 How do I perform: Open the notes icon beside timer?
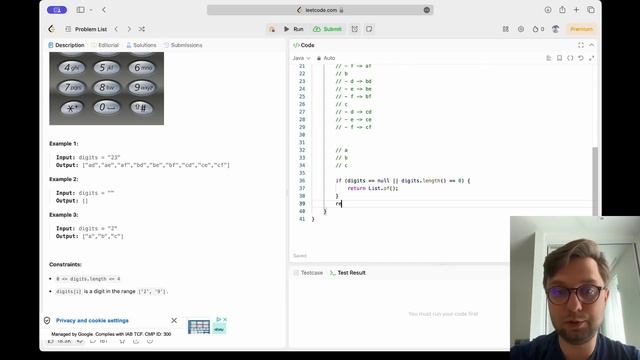(369, 29)
